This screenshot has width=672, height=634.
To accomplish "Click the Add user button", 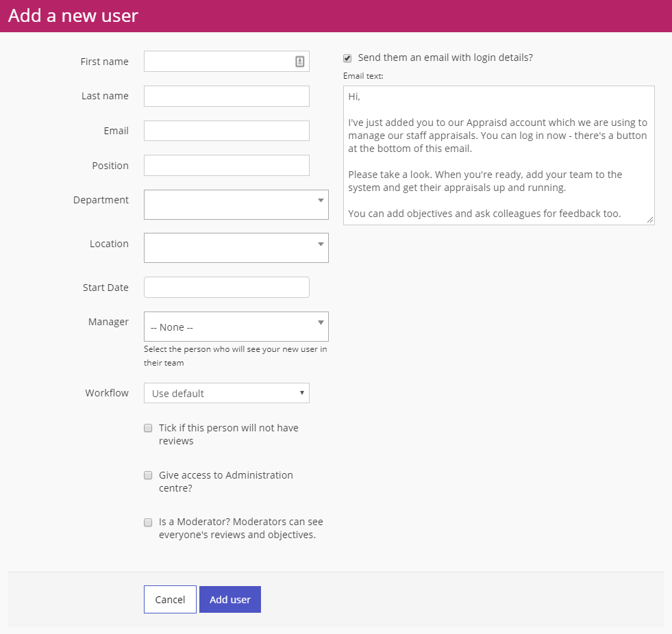I will click(230, 600).
